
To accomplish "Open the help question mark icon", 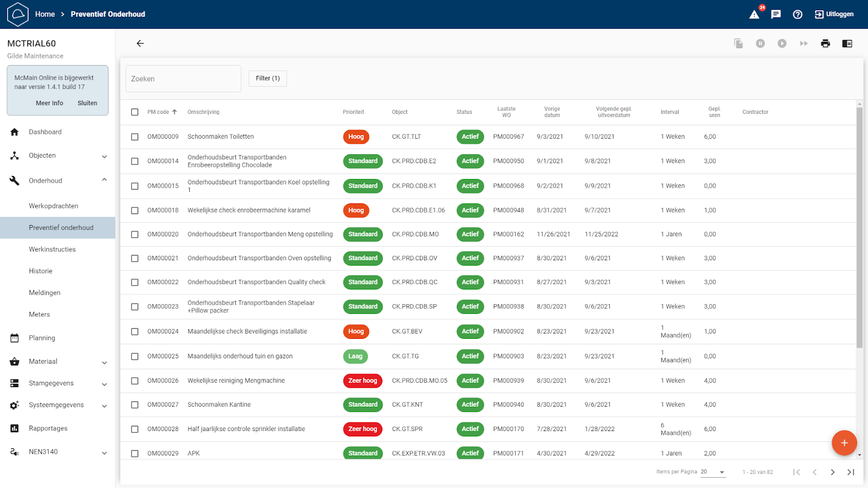I will [x=797, y=15].
